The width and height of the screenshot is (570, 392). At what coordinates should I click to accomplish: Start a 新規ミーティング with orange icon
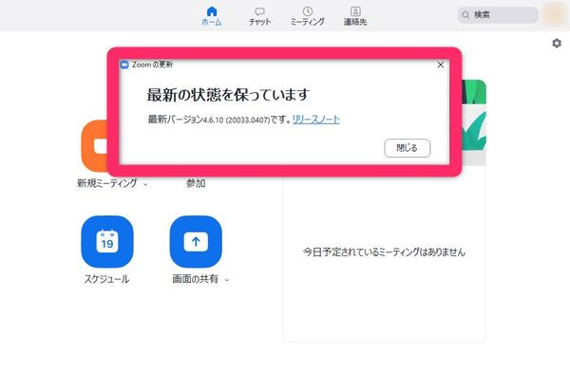point(94,145)
